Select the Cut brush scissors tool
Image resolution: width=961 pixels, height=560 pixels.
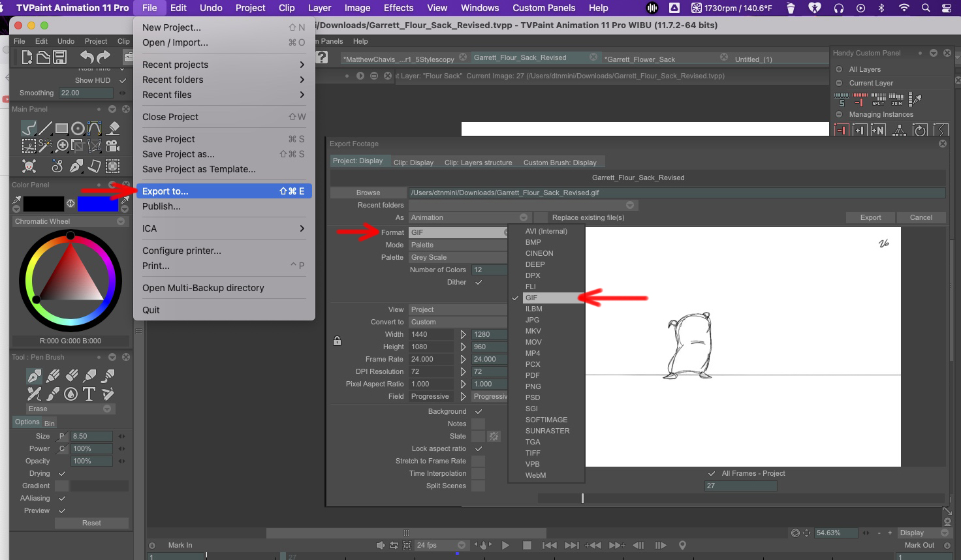coord(29,146)
